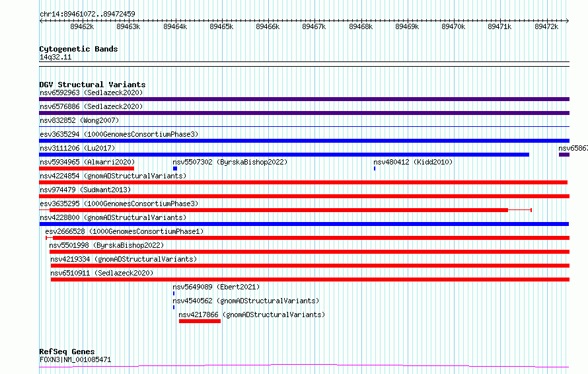Click the 89472k ruler tick label
588x374 pixels.
pyautogui.click(x=546, y=26)
